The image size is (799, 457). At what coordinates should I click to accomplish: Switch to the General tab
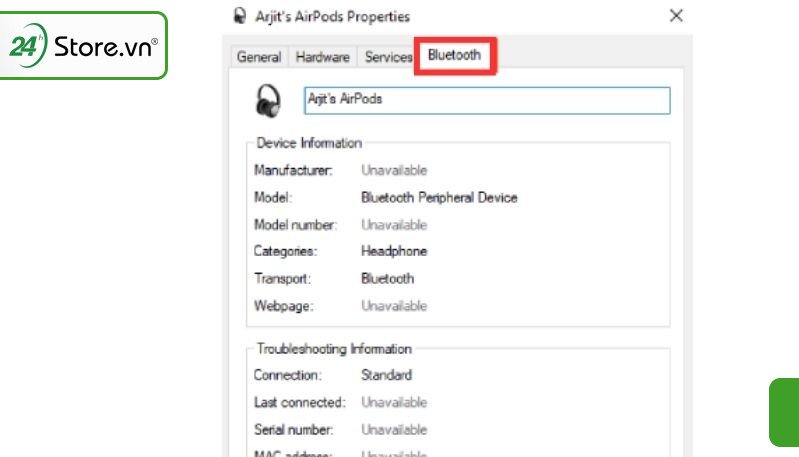258,57
